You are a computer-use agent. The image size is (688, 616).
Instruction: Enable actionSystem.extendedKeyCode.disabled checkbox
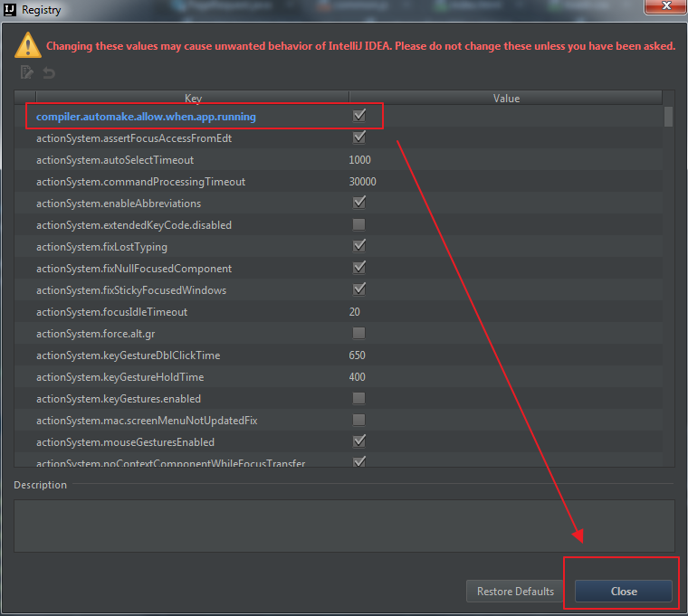pyautogui.click(x=358, y=224)
